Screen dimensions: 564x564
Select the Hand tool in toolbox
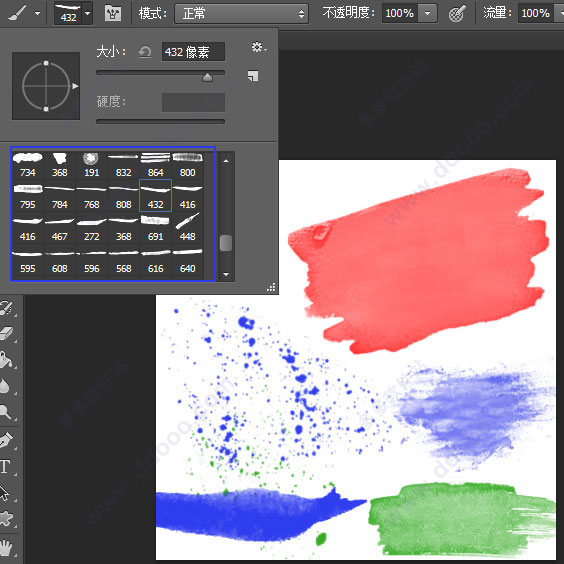6,547
